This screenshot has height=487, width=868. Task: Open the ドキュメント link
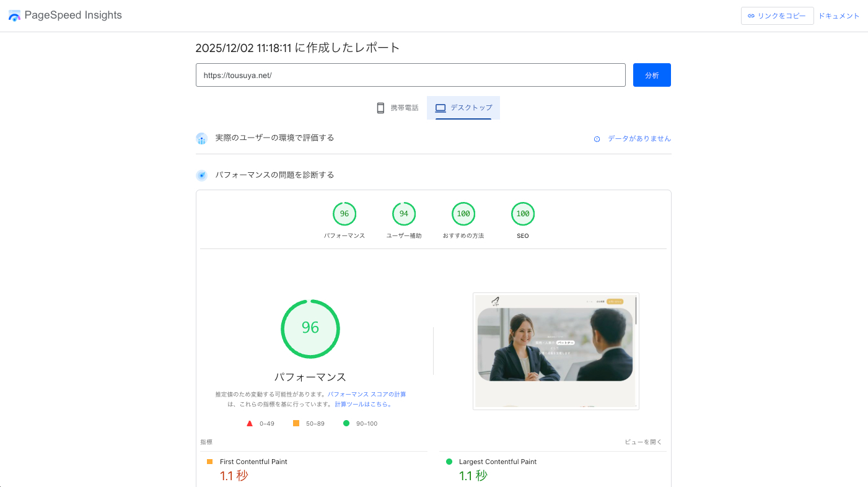point(839,15)
